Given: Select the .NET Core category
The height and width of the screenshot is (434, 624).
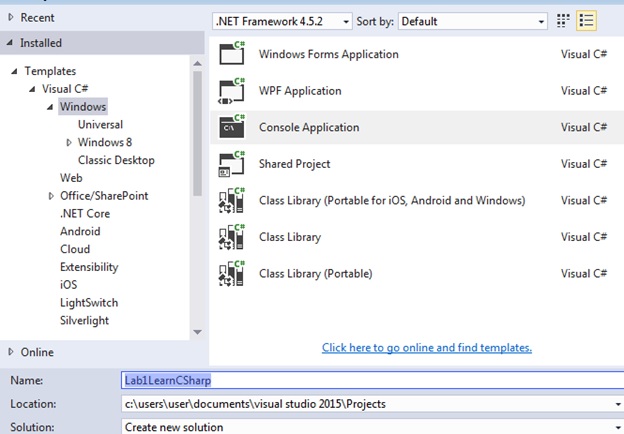Looking at the screenshot, I should pos(85,214).
